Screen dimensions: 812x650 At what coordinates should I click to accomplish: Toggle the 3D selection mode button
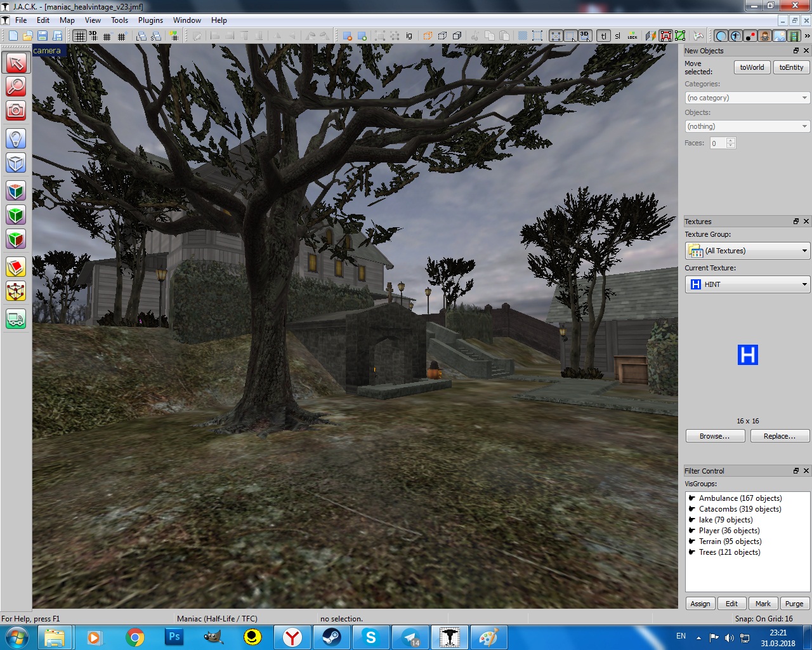pyautogui.click(x=585, y=36)
